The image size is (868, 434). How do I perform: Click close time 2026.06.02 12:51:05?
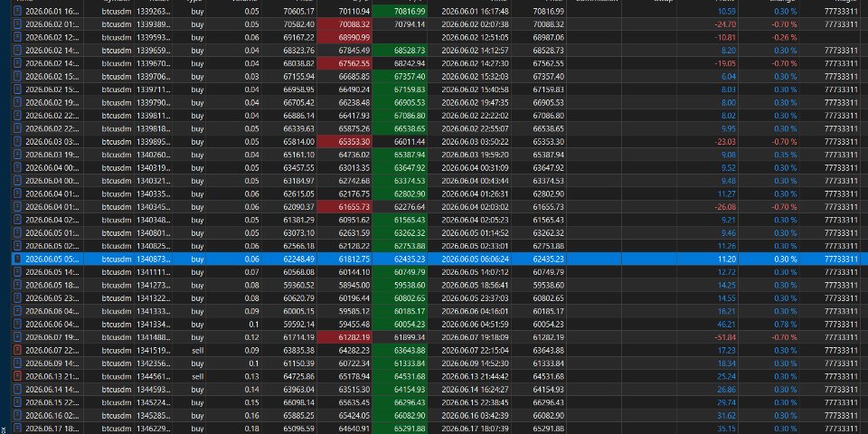[476, 37]
